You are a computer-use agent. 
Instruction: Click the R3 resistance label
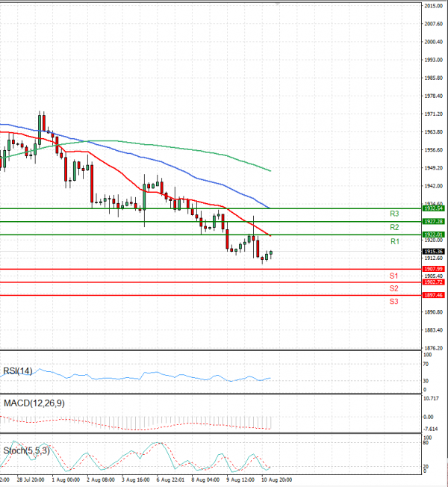pyautogui.click(x=394, y=214)
